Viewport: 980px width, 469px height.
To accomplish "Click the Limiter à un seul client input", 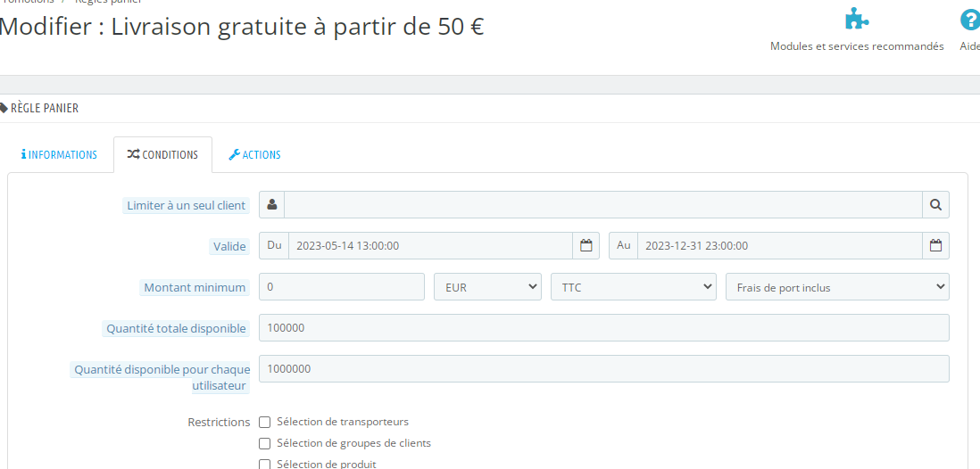I will point(603,205).
